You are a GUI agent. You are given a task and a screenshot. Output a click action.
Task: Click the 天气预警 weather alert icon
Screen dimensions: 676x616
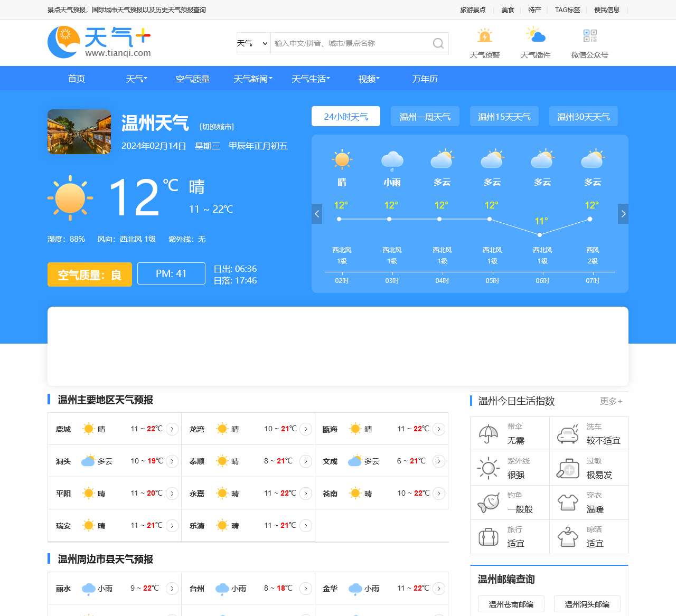click(x=484, y=36)
